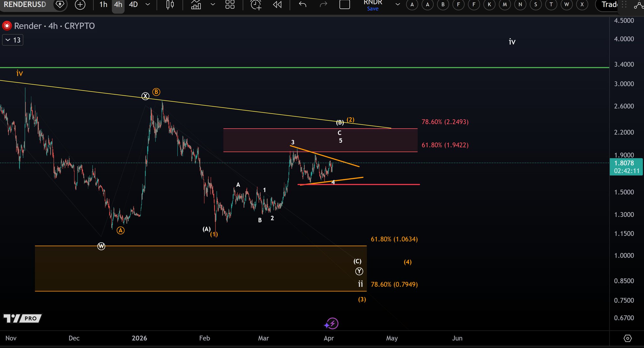This screenshot has height=348, width=644.
Task: Start bar replay mode
Action: [x=277, y=4]
